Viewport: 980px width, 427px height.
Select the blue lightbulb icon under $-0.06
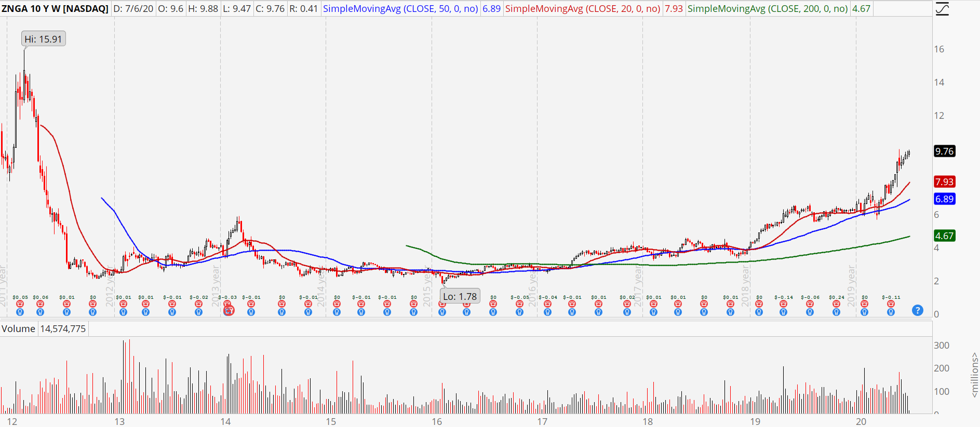[x=810, y=312]
